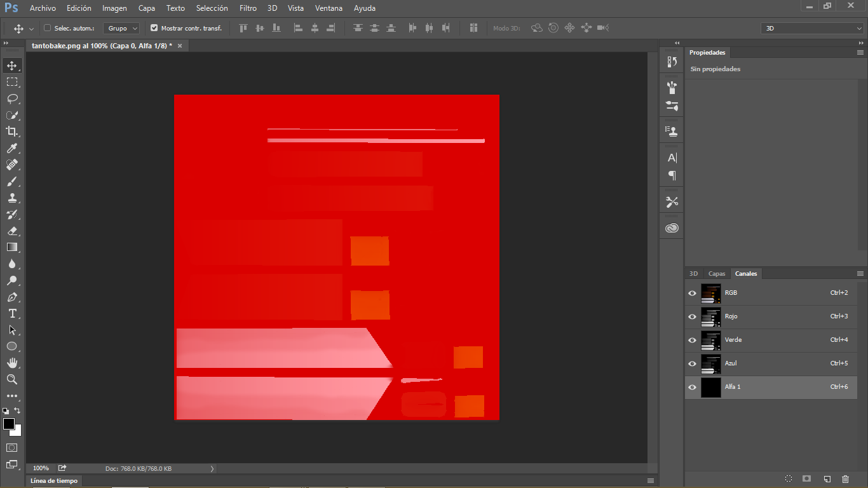The image size is (868, 488).
Task: Enable the Selec. autom. checkbox
Action: tap(47, 28)
